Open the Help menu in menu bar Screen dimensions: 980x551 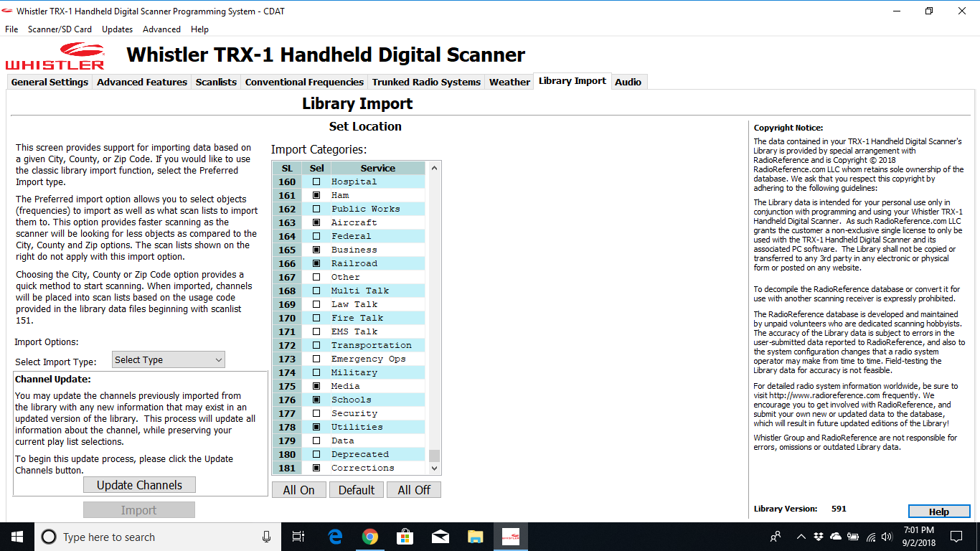(x=199, y=29)
